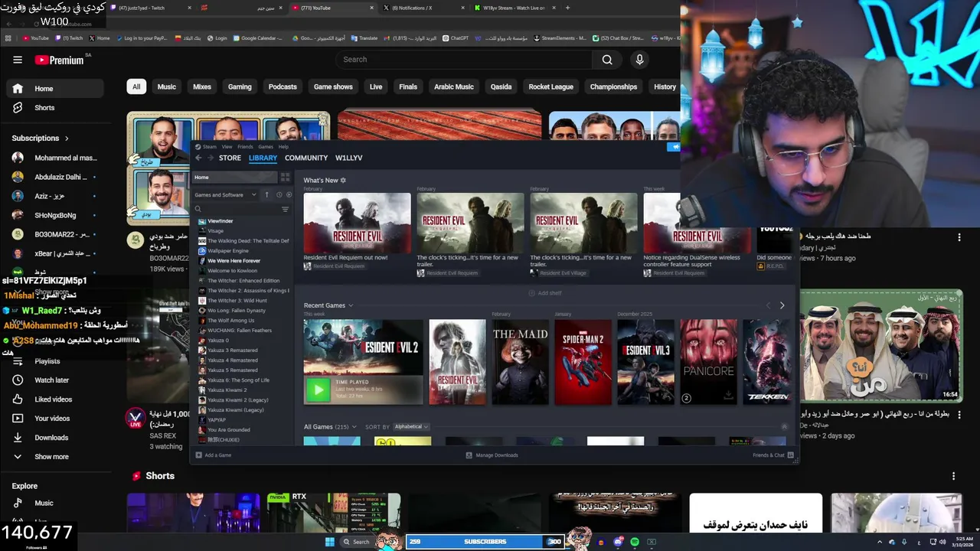Open Friends & Chat icon in Steam footer
Viewport: 980px width, 551px height.
(792, 455)
